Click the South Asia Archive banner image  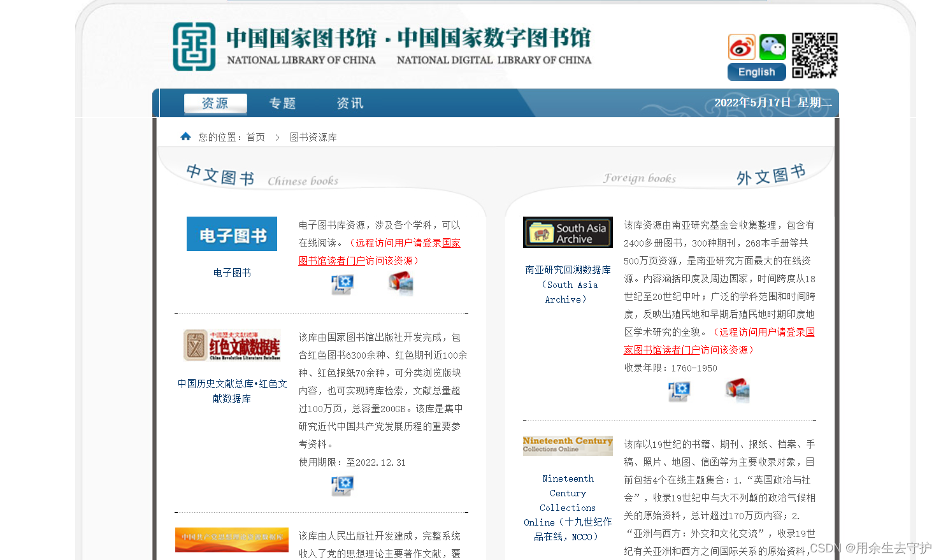(568, 232)
